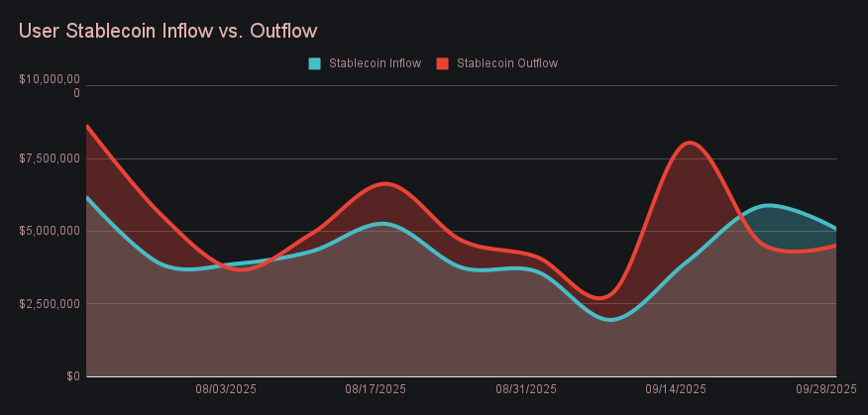Toggle the Stablecoin Inflow legend label

375,63
